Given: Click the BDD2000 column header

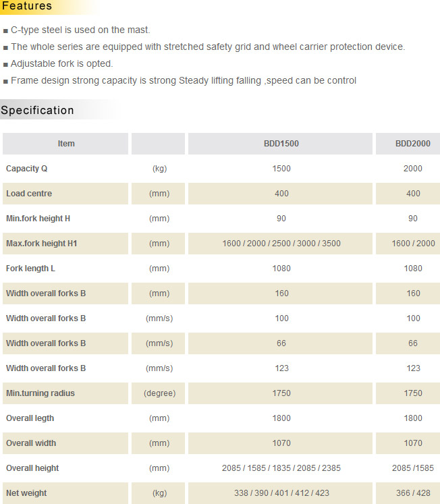Looking at the screenshot, I should point(412,144).
